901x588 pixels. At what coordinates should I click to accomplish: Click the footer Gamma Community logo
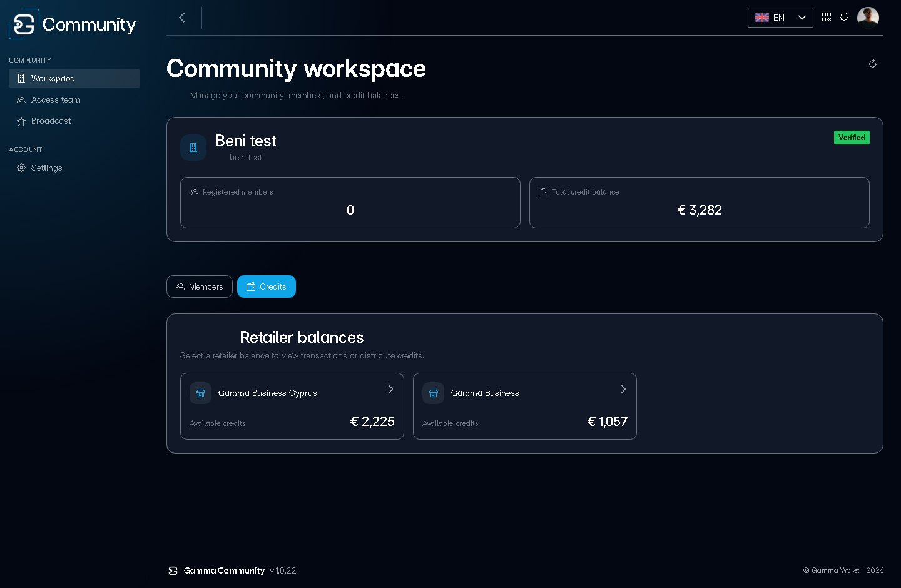(x=173, y=570)
